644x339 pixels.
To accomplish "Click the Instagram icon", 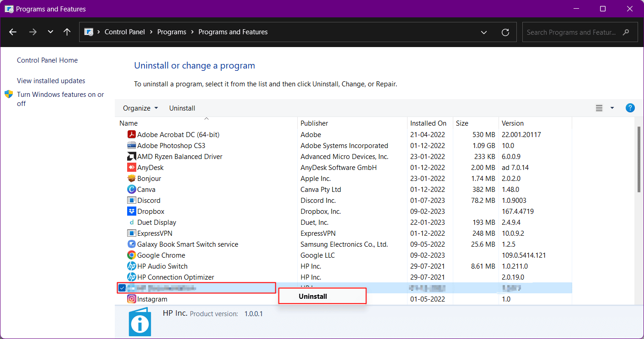I will pyautogui.click(x=132, y=299).
